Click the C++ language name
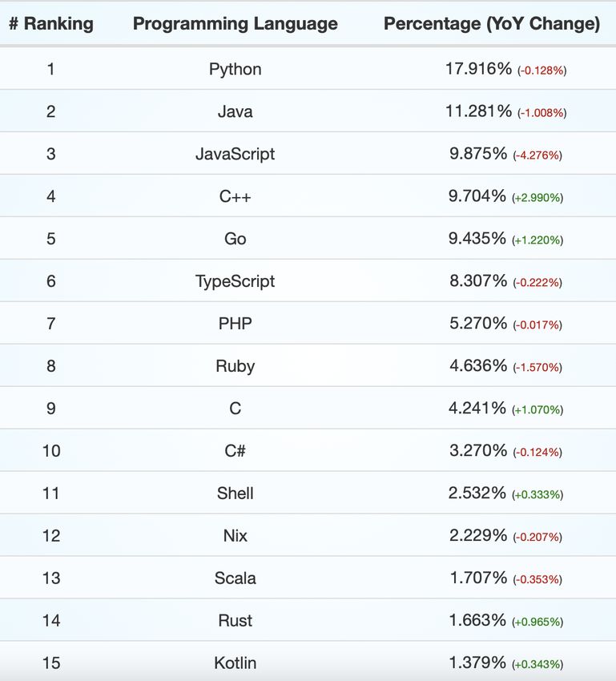 click(x=236, y=197)
